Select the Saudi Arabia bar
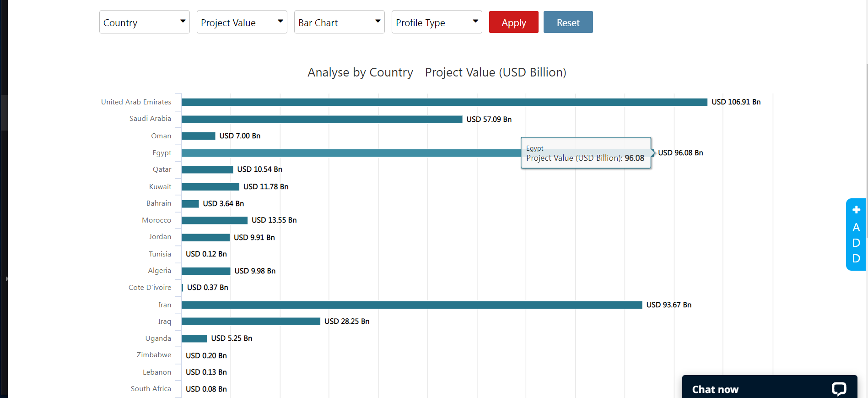 (x=322, y=119)
